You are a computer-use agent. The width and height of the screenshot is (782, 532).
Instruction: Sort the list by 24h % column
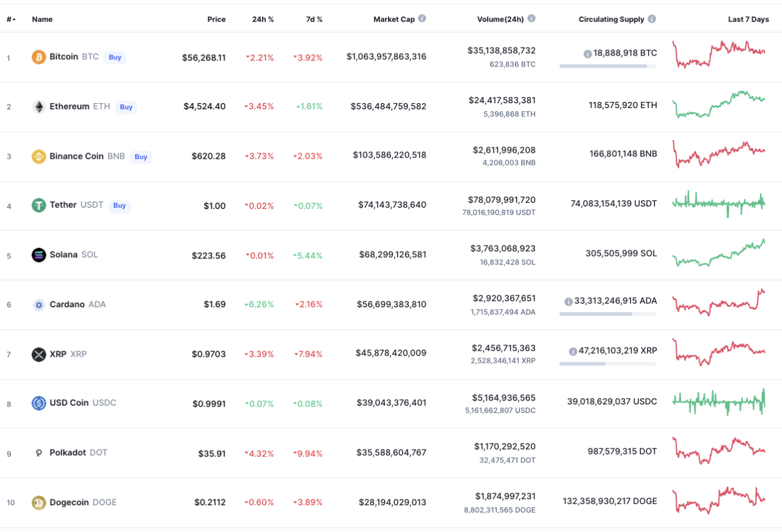tap(263, 20)
